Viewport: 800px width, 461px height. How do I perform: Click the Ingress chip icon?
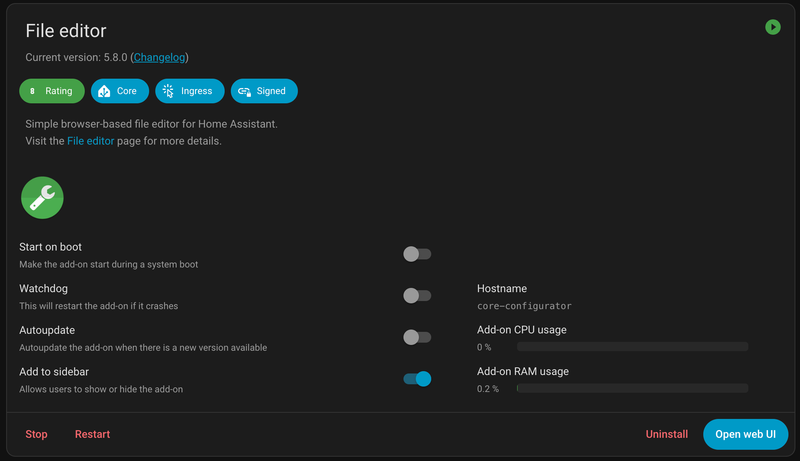(167, 91)
